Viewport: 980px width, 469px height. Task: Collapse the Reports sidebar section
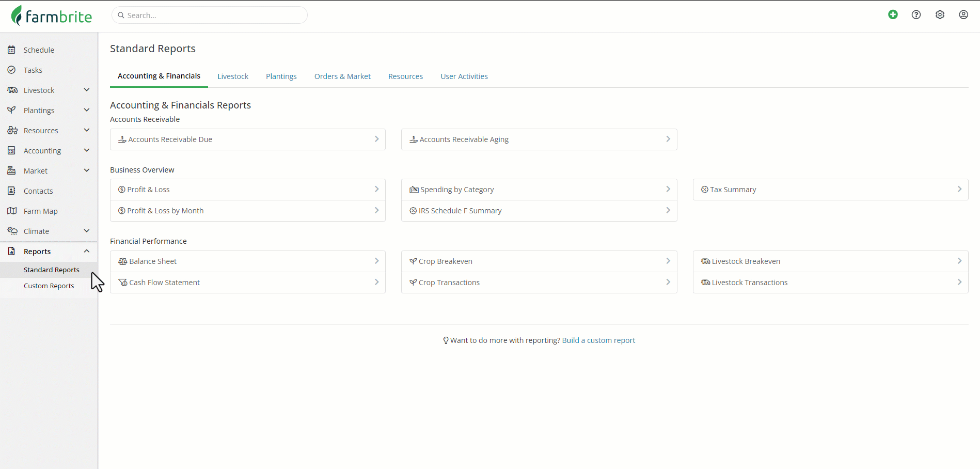point(87,251)
